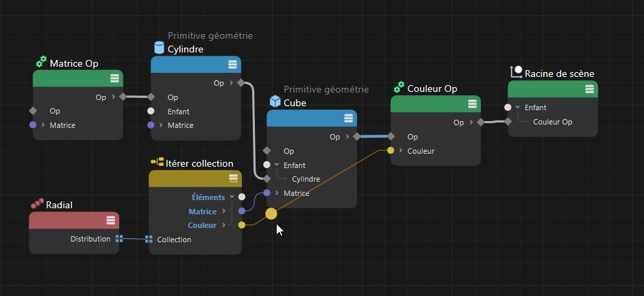This screenshot has height=296, width=644.
Task: Click the yellow Couleur output port
Action: 242,225
